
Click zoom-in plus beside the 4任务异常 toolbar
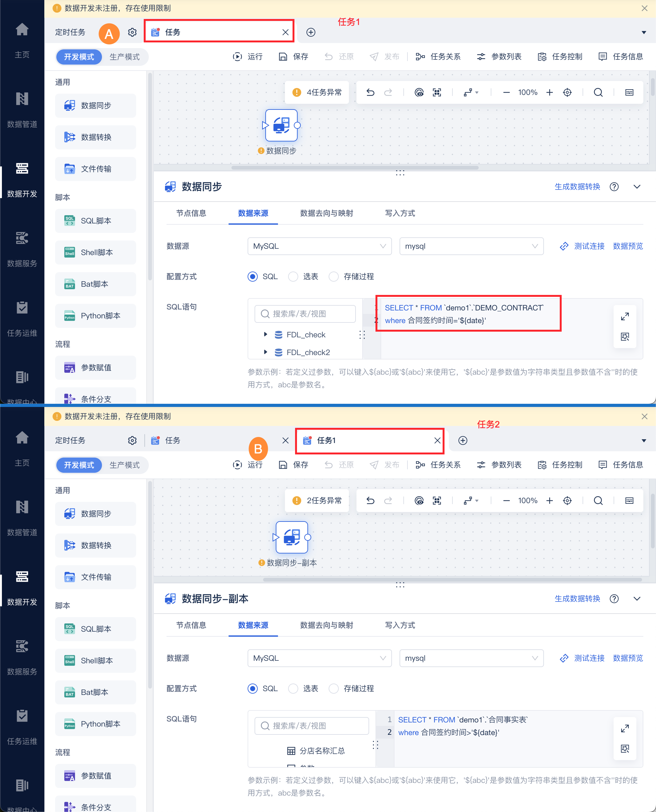tap(549, 92)
